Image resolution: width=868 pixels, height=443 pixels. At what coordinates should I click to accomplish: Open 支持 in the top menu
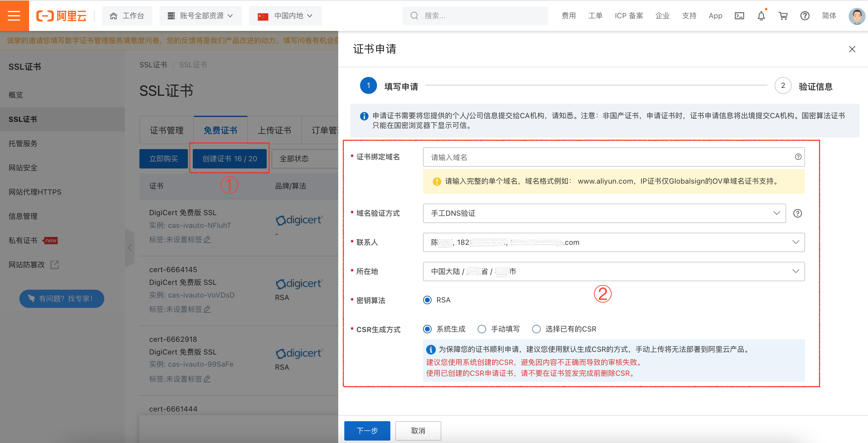(689, 16)
